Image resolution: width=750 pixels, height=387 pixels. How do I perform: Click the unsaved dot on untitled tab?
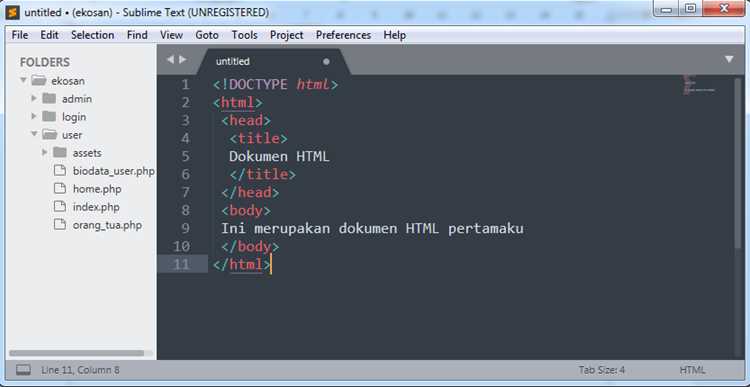326,61
